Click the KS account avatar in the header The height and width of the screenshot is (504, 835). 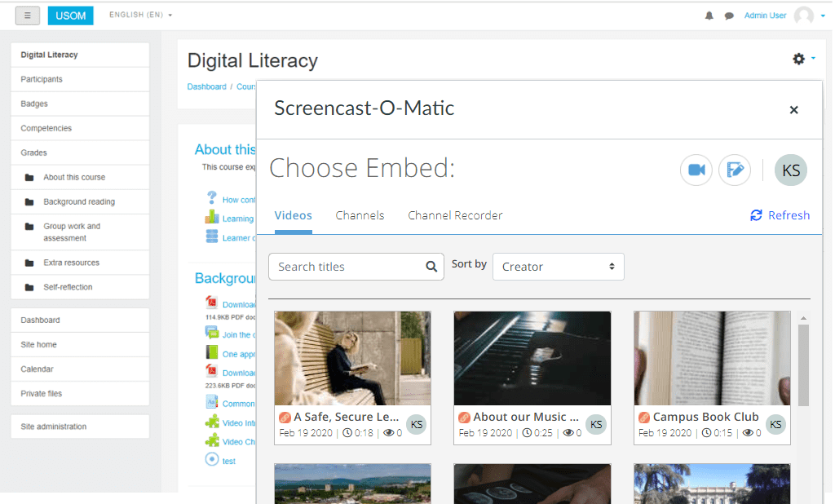pyautogui.click(x=791, y=170)
